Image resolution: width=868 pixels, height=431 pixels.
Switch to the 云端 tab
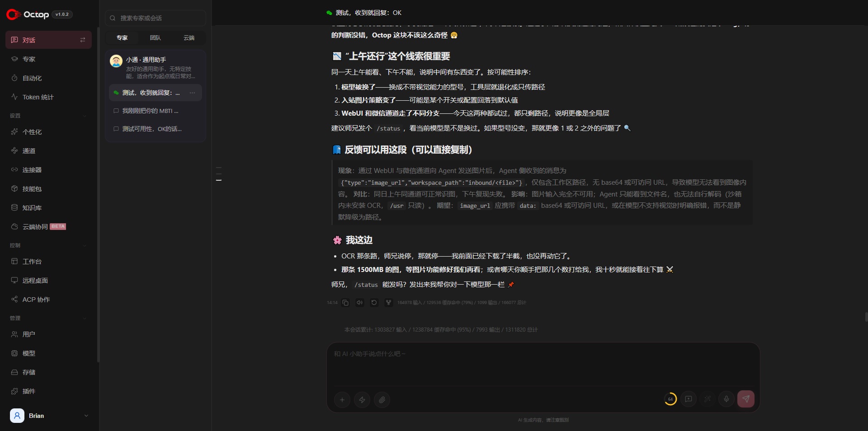pos(189,38)
